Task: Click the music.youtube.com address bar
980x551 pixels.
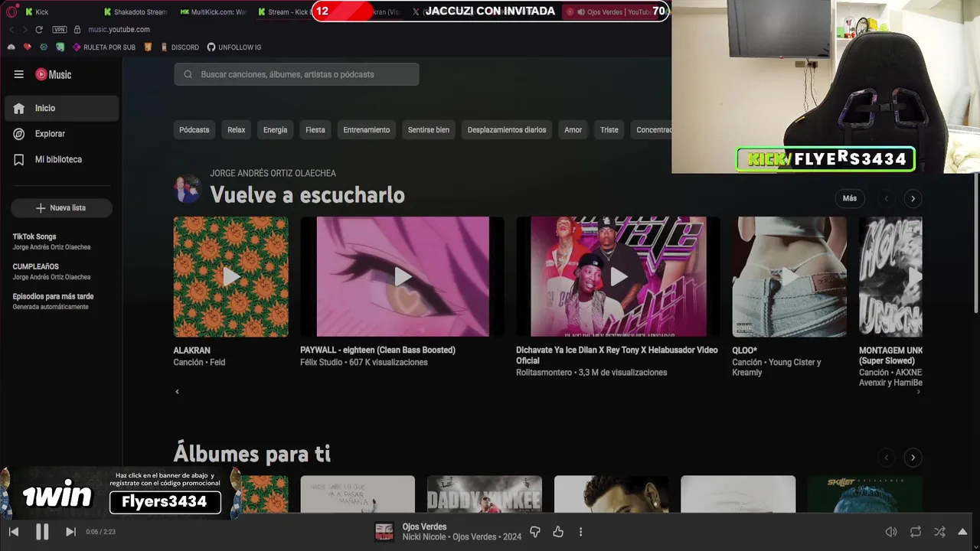Action: click(x=119, y=29)
